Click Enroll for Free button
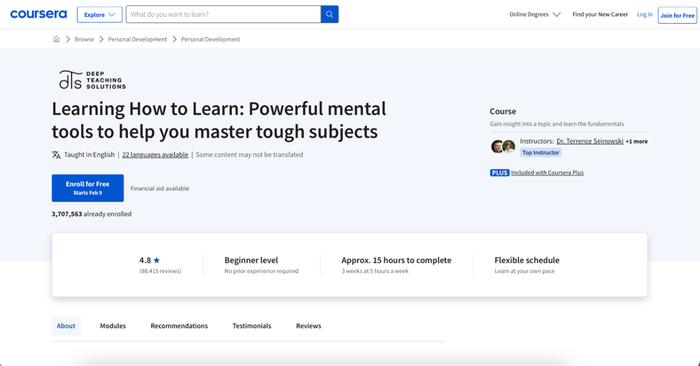Image resolution: width=700 pixels, height=366 pixels. [x=88, y=188]
